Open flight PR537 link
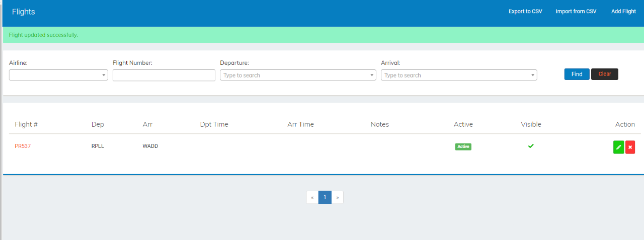Image resolution: width=644 pixels, height=240 pixels. point(23,146)
